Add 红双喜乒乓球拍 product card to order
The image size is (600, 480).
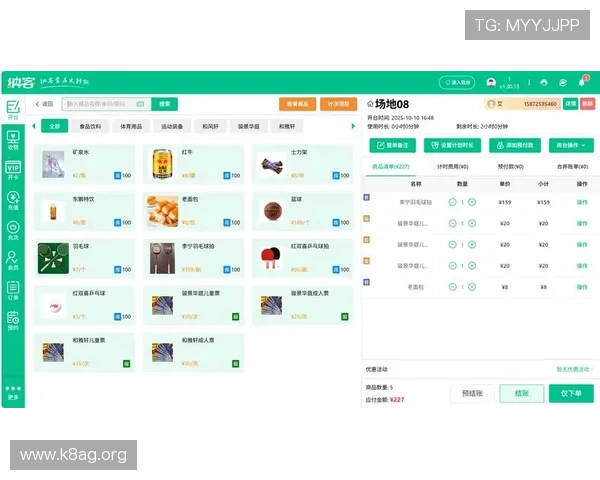(303, 258)
